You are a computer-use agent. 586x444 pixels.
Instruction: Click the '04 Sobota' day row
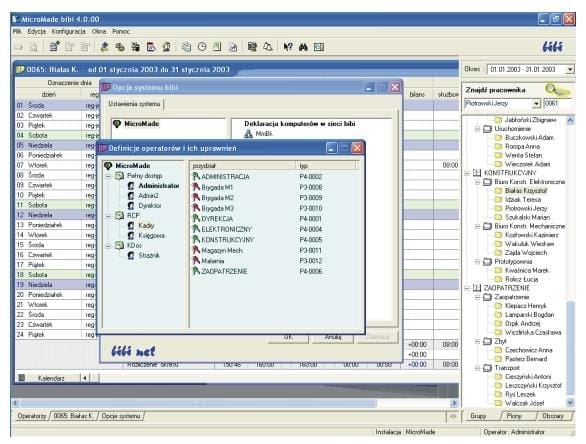click(x=56, y=135)
